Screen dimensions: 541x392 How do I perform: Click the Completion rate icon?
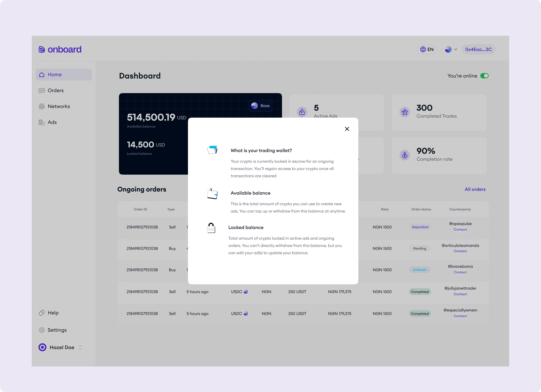(405, 155)
